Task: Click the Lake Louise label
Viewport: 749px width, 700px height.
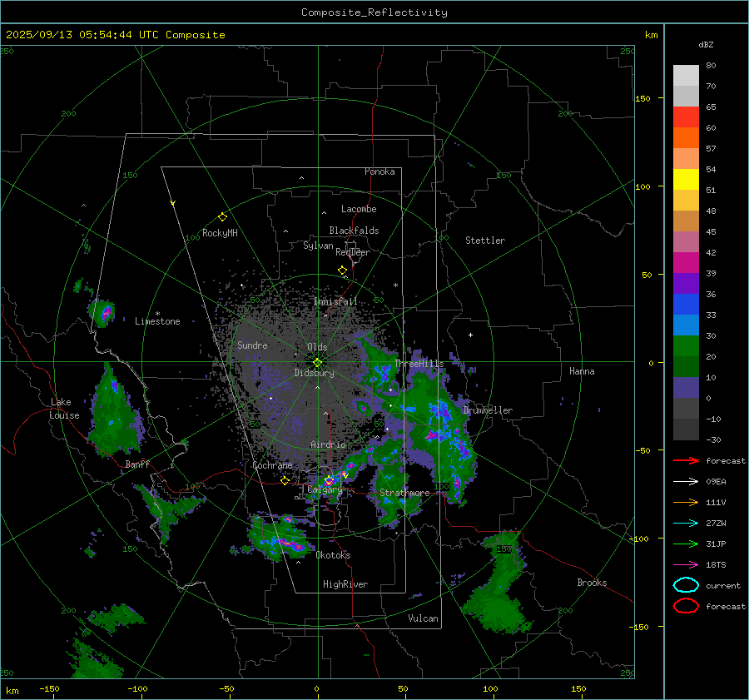Action: [65, 409]
